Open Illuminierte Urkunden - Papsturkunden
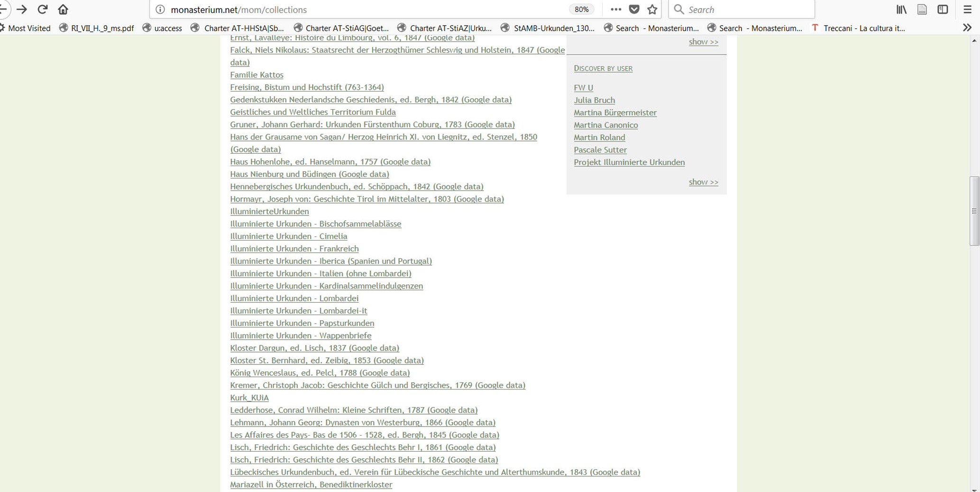This screenshot has width=980, height=492. (302, 323)
